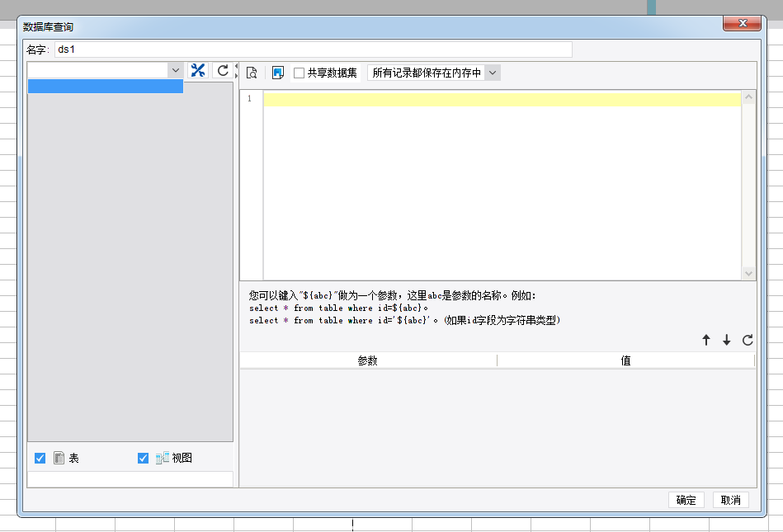Click the table search field below the checkboxes
The height and width of the screenshot is (532, 783).
[x=130, y=479]
